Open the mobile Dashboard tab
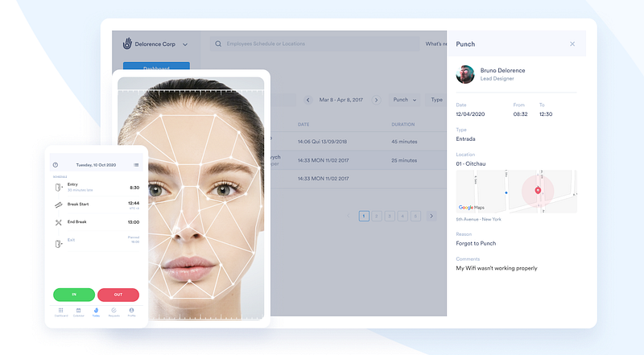Viewport: 644px width, 355px height. (x=61, y=312)
